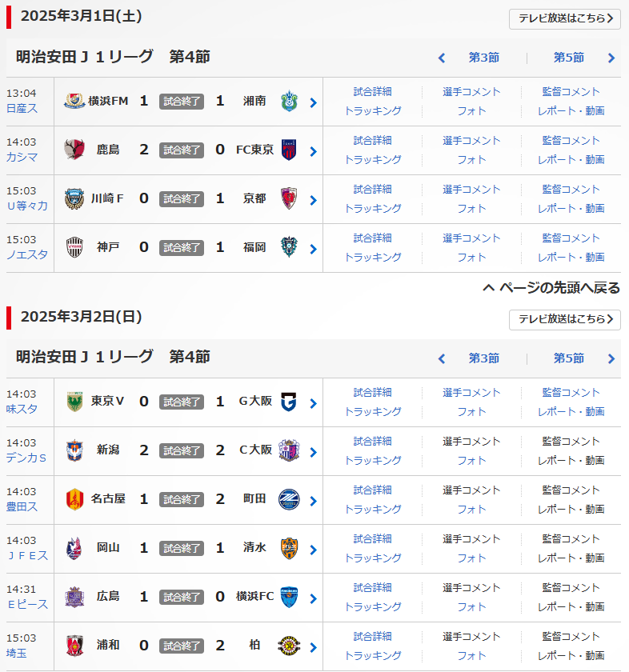Expand the 広島 vs 横浜FC match arrow
Image resolution: width=629 pixels, height=672 pixels.
[x=313, y=598]
